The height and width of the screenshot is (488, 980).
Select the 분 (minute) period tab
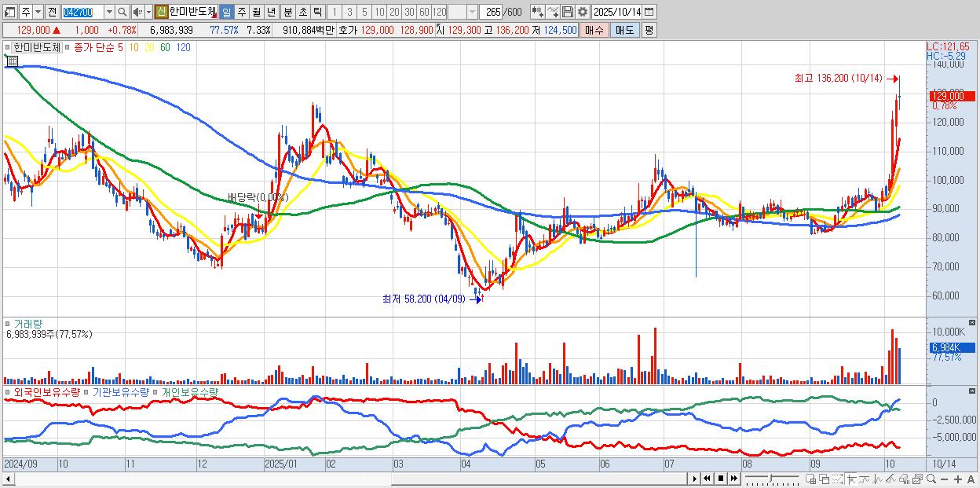click(287, 13)
